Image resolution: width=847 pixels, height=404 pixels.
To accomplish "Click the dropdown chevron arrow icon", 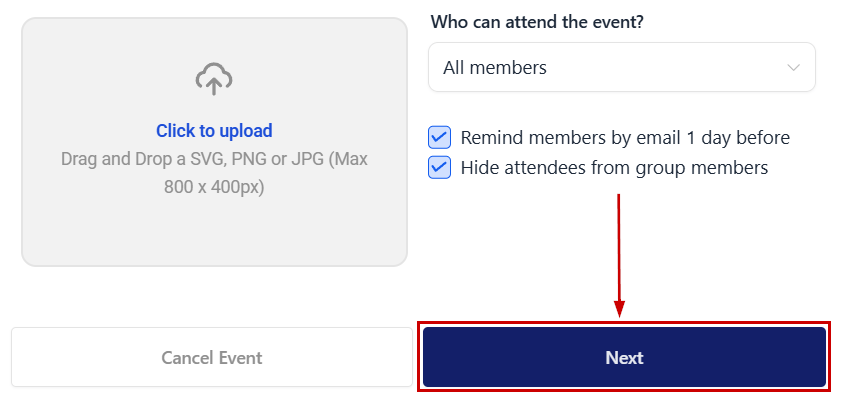I will click(794, 68).
